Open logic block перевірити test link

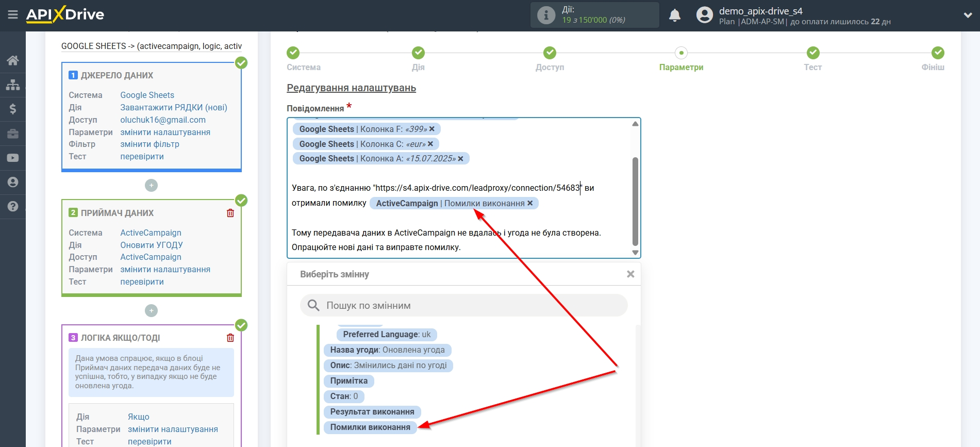150,441
